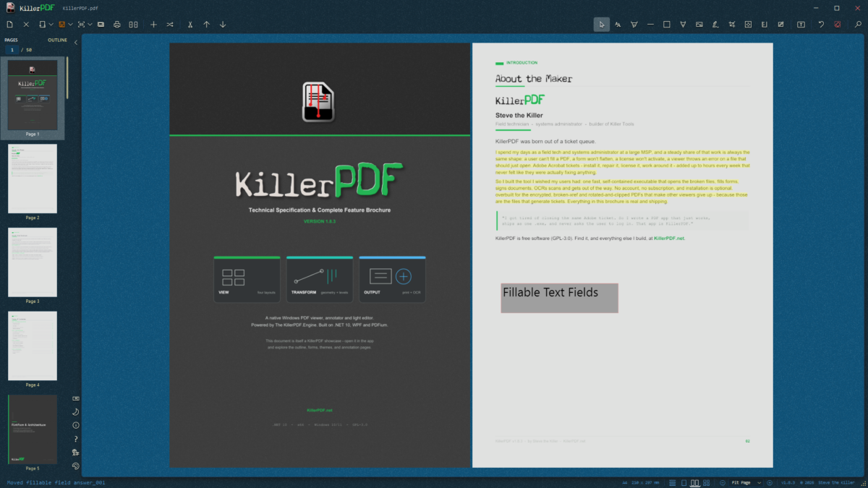Image resolution: width=868 pixels, height=488 pixels.
Task: Collapse the pages sidebar with chevron
Action: point(76,43)
